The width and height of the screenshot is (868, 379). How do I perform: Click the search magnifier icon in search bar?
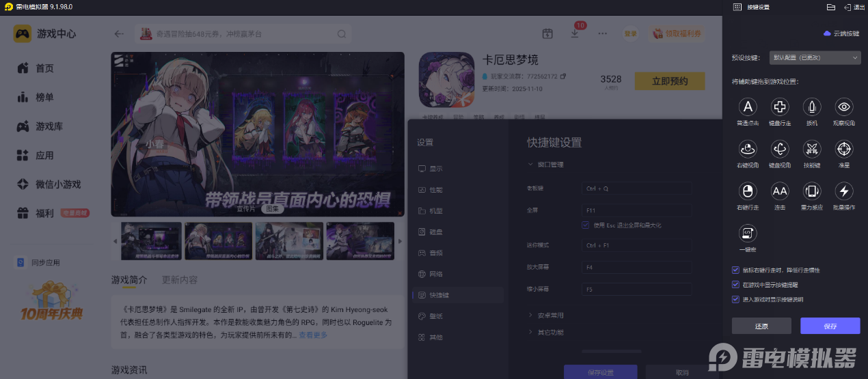(x=342, y=33)
